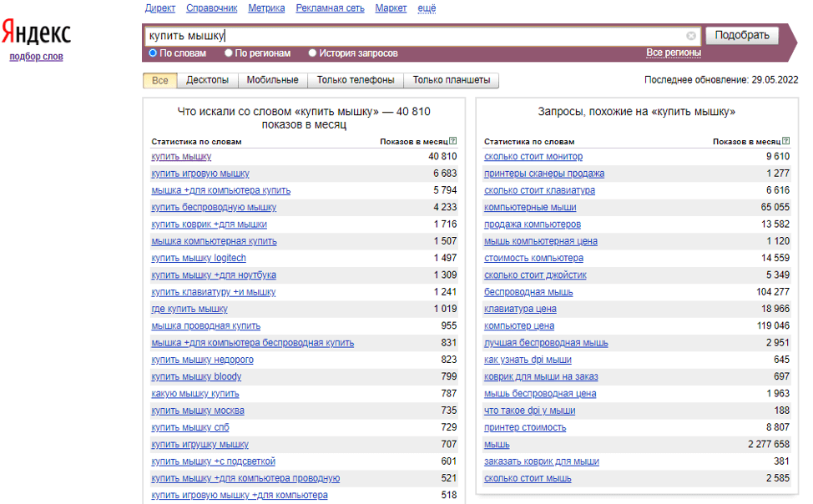
Task: Open the 'клавиатура цена' similar query
Action: [x=520, y=309]
